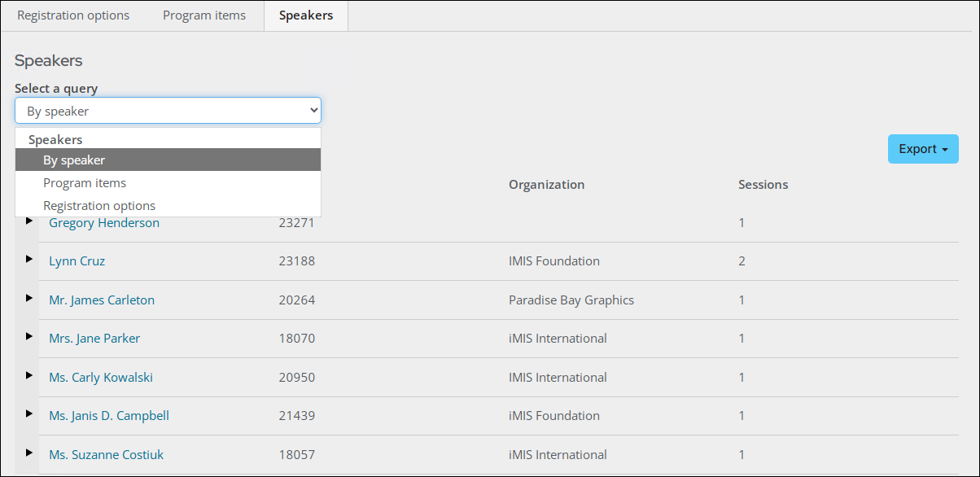Expand the Mr. James Carleton row arrow

click(29, 298)
